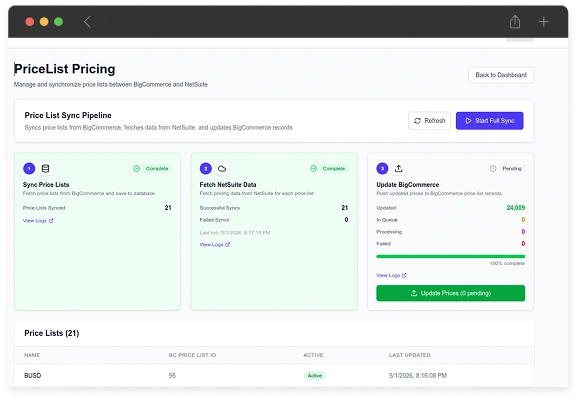Click Price List Sync Pipeline heading
Screen dimensions: 579x400
click(x=68, y=115)
